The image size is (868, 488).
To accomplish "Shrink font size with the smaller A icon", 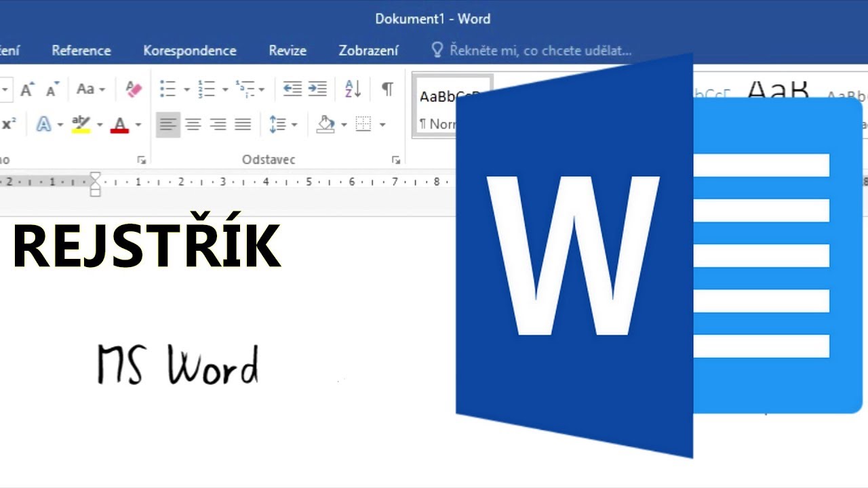I will pyautogui.click(x=52, y=89).
